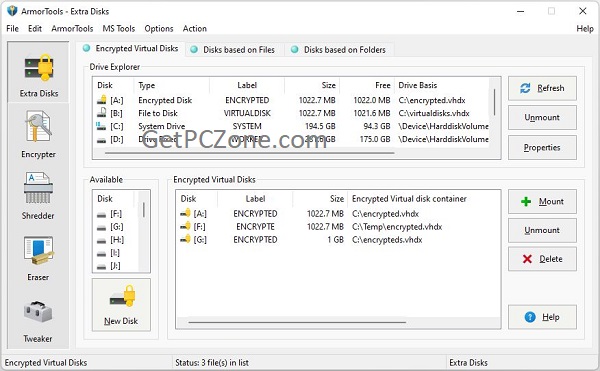Switch to Encrypted Virtual Disks tab
This screenshot has width=600, height=371.
coord(131,49)
